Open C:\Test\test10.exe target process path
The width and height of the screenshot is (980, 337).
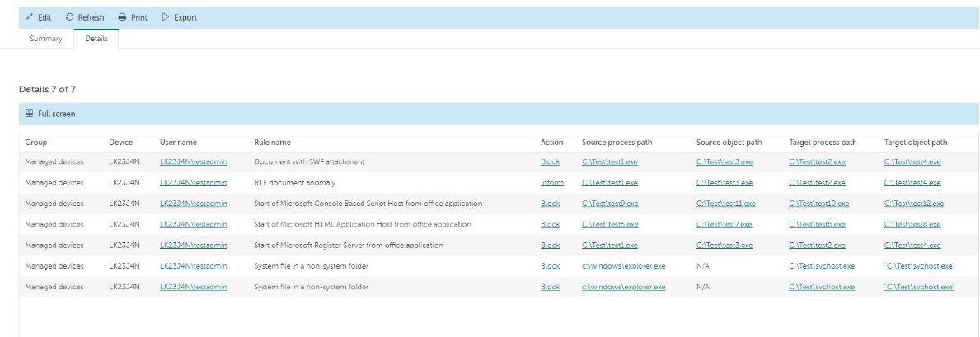pyautogui.click(x=818, y=204)
